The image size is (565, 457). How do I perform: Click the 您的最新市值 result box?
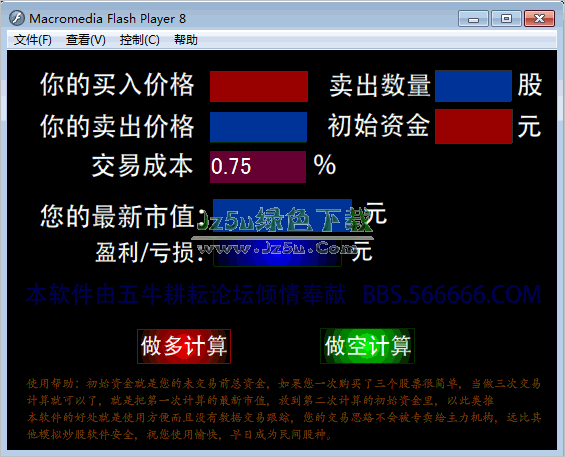pos(282,215)
